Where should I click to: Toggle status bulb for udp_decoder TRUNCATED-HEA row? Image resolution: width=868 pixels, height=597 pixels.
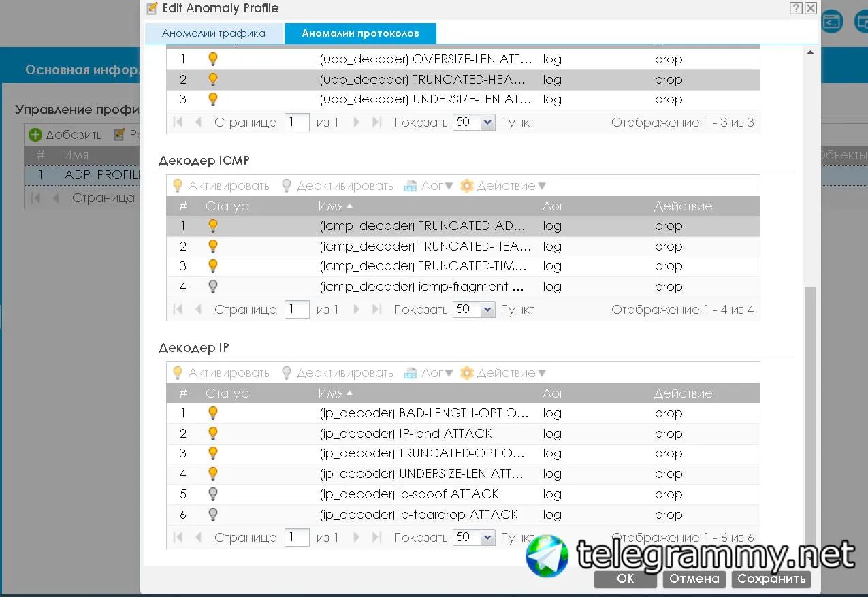(x=212, y=80)
